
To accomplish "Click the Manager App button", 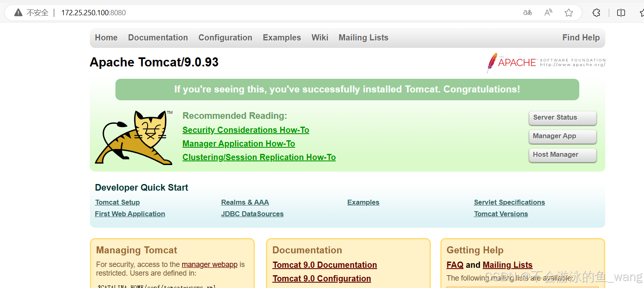I will click(x=562, y=136).
